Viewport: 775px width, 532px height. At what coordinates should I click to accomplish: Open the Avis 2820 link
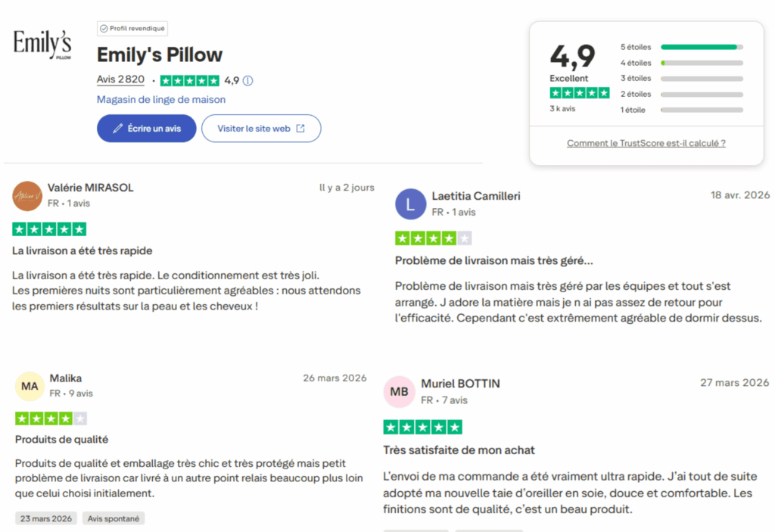tap(120, 79)
